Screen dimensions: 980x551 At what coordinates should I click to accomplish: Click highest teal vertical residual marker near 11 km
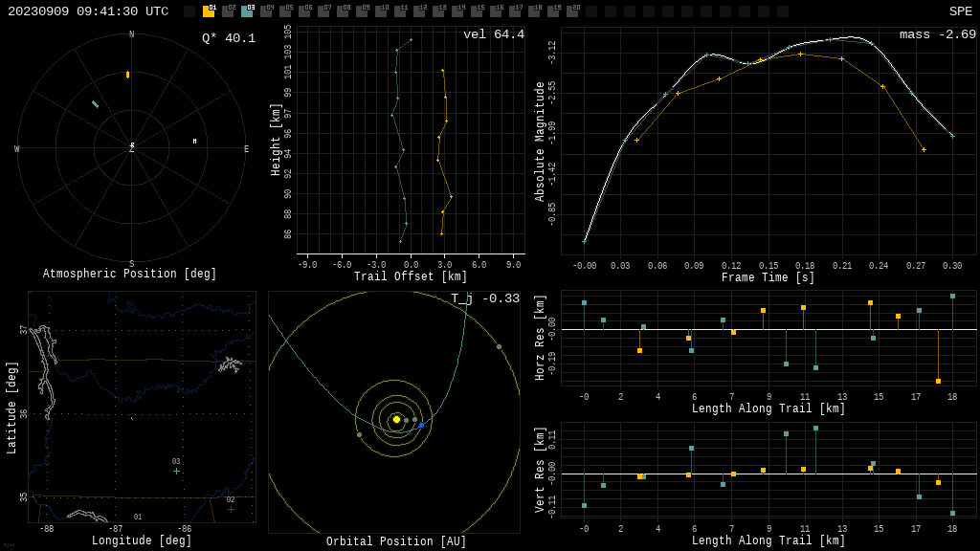[815, 429]
